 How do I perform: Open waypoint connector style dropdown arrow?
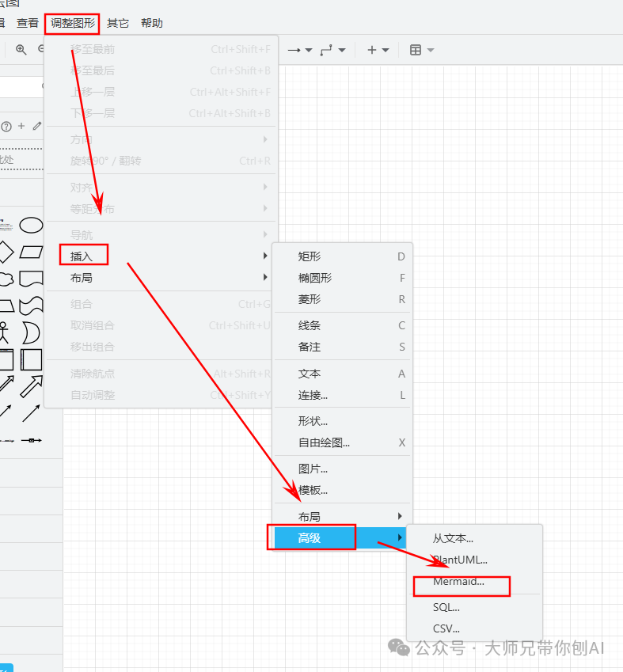(342, 50)
